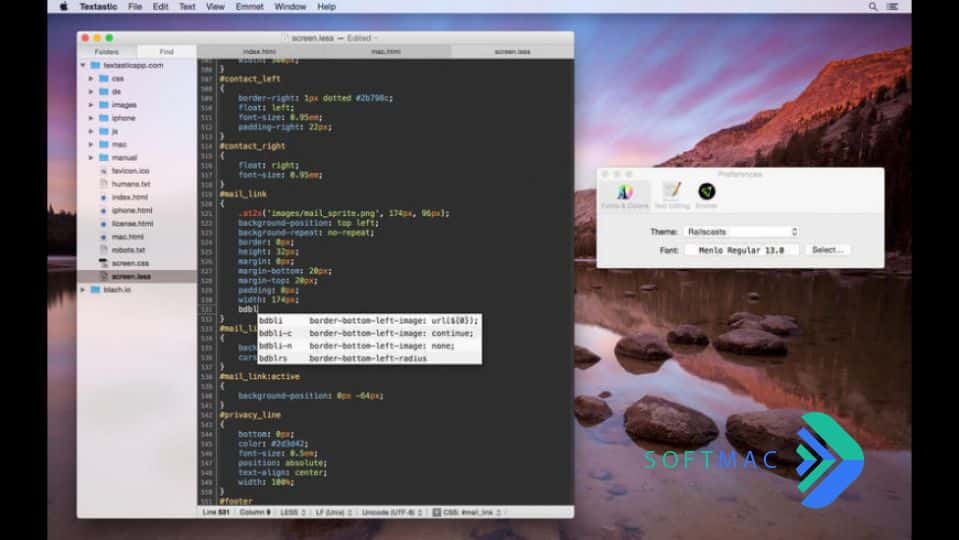The height and width of the screenshot is (540, 959).
Task: Click the Line indicator in status bar
Action: (x=216, y=512)
